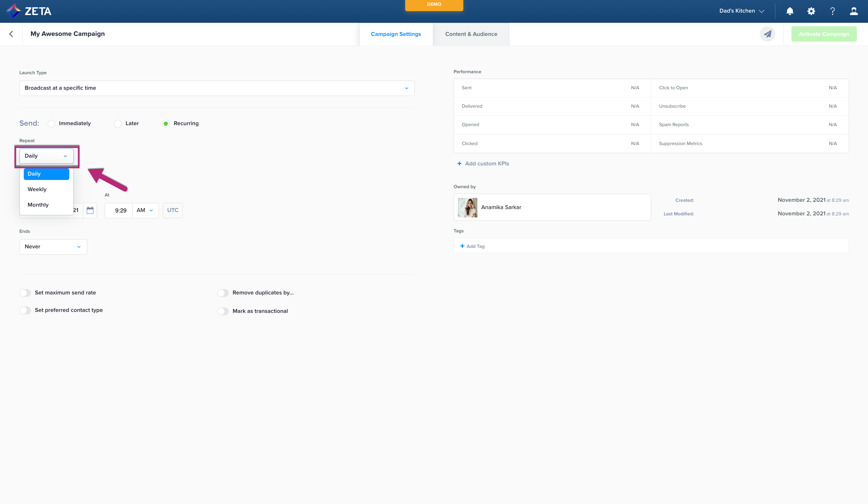Screen dimensions: 868x504
Task: Open the settings gear
Action: (x=811, y=11)
